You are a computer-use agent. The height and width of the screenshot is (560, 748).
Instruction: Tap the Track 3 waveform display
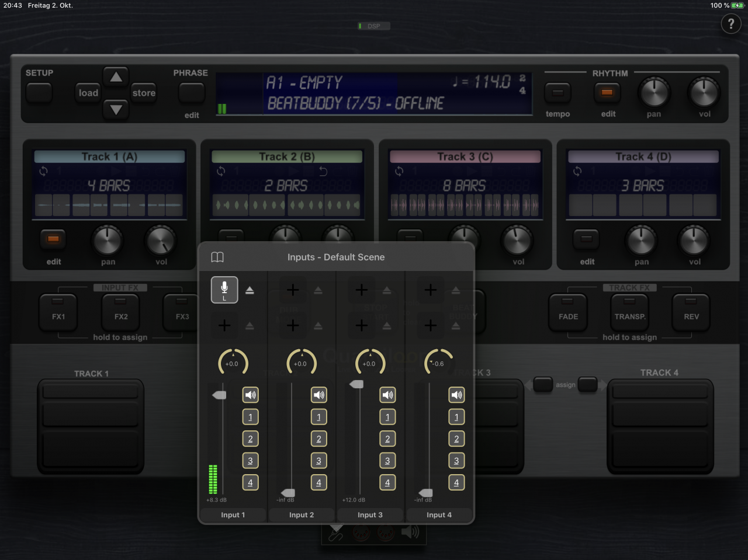(x=465, y=205)
